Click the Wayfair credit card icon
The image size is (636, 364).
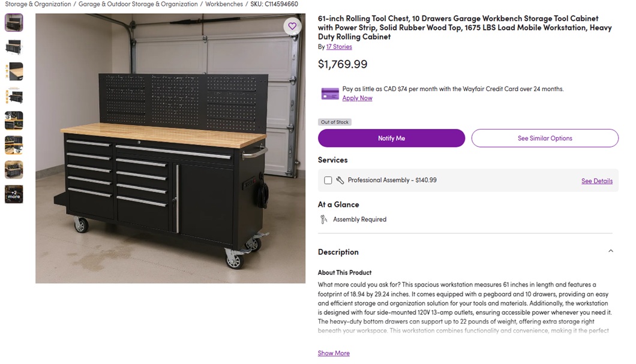[x=330, y=94]
